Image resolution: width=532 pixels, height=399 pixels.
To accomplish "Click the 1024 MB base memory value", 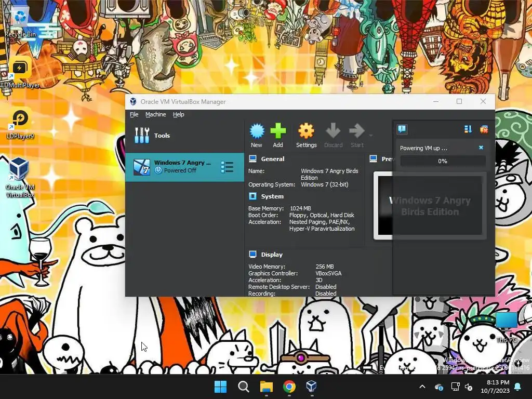I will coord(300,208).
